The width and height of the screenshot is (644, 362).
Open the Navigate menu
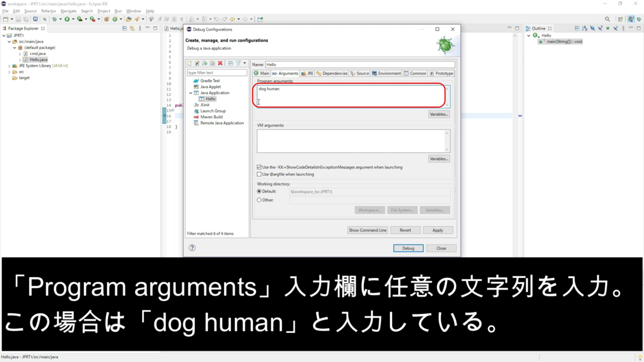click(69, 11)
